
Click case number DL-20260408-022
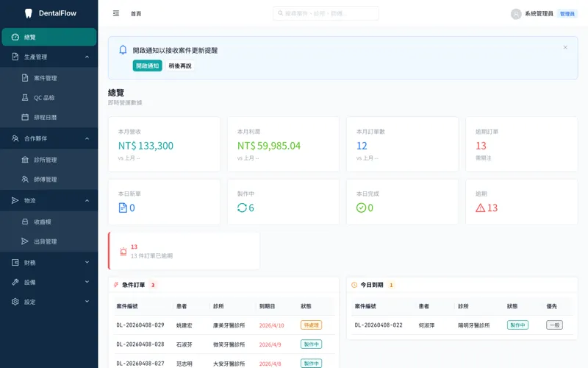(379, 325)
